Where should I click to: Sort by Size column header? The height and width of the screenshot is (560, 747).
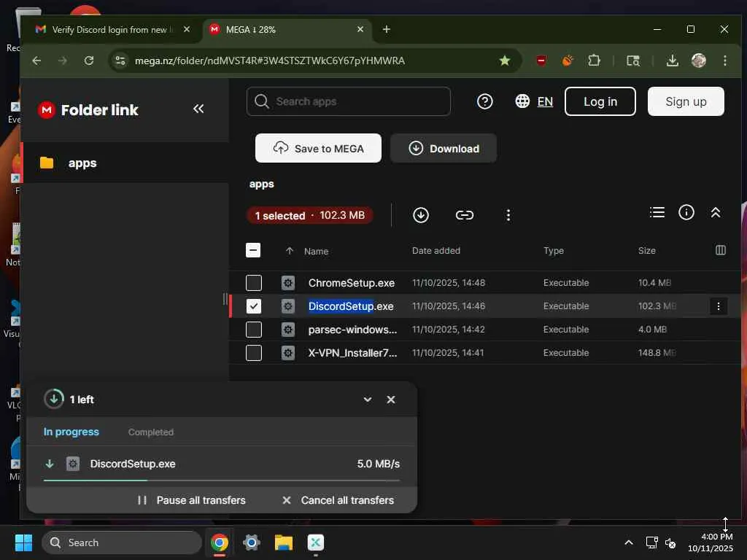pos(646,251)
